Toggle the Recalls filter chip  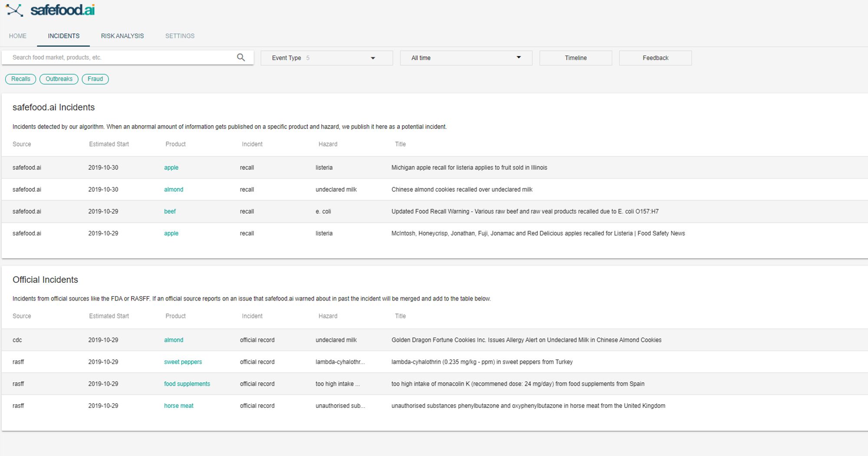(x=21, y=79)
